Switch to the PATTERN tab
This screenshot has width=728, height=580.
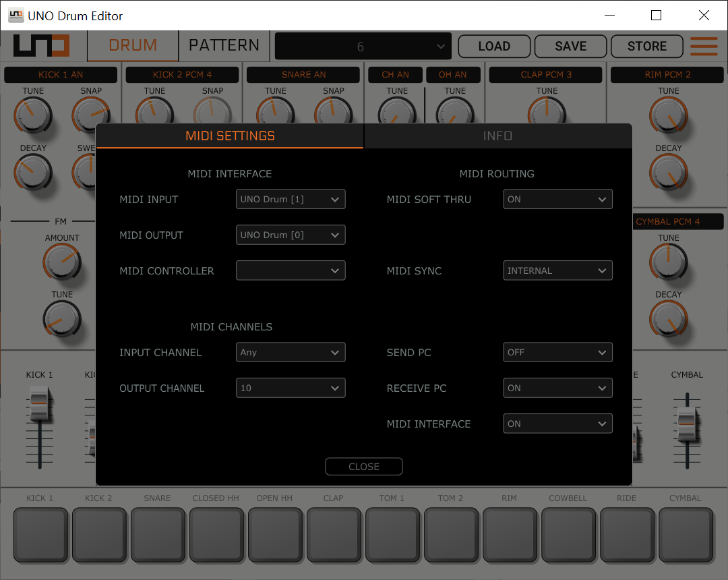click(x=224, y=45)
